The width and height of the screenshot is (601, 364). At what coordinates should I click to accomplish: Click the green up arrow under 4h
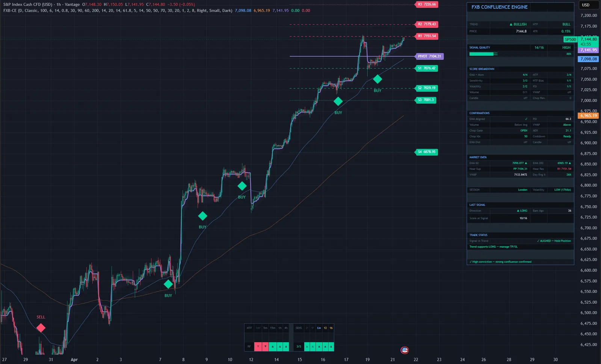pos(286,347)
